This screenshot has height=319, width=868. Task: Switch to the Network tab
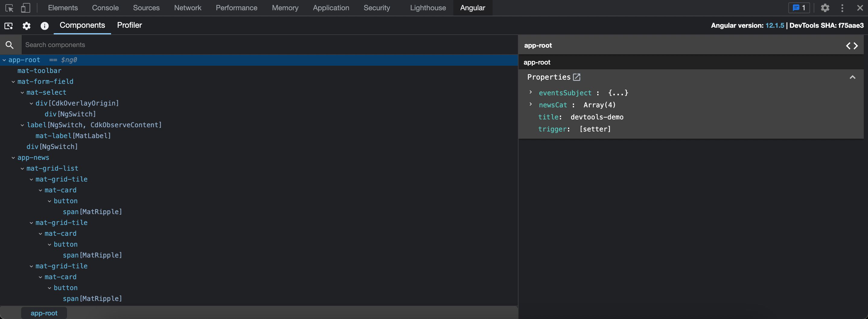(187, 8)
